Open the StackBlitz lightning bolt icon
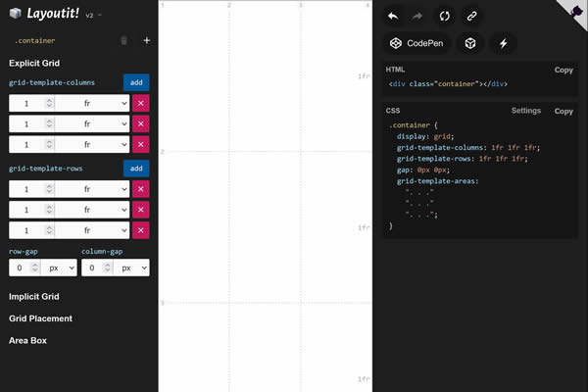 504,43
